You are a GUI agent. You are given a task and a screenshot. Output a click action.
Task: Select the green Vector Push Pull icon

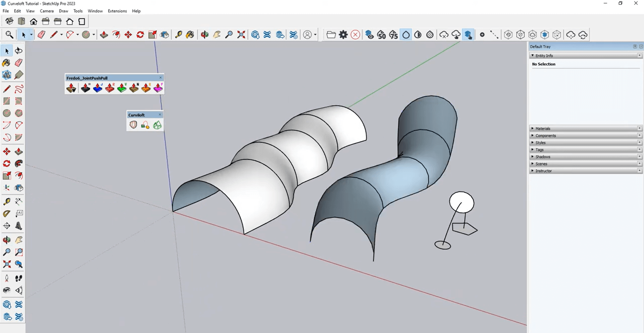(122, 88)
